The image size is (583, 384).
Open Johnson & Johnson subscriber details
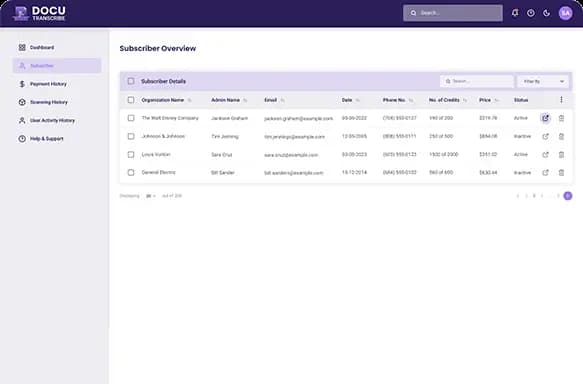coord(545,136)
